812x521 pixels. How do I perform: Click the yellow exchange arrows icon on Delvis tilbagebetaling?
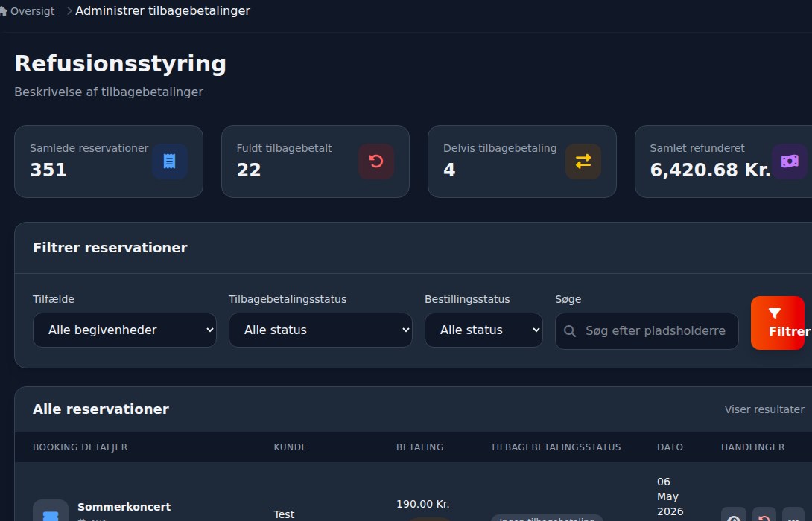pos(583,162)
